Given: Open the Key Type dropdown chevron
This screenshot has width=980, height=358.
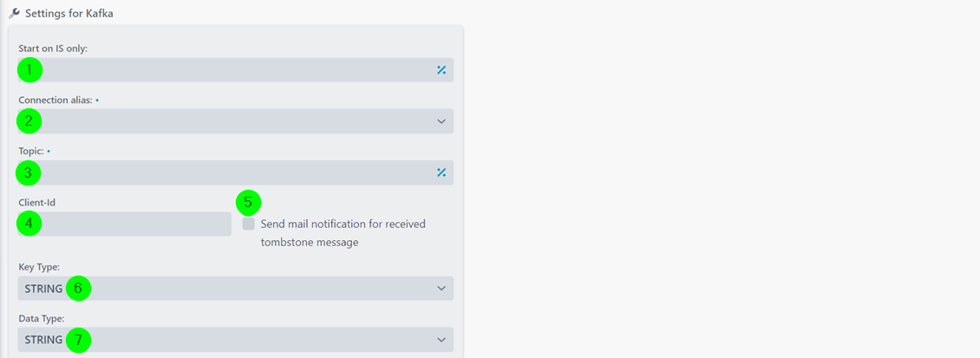Looking at the screenshot, I should [x=441, y=288].
